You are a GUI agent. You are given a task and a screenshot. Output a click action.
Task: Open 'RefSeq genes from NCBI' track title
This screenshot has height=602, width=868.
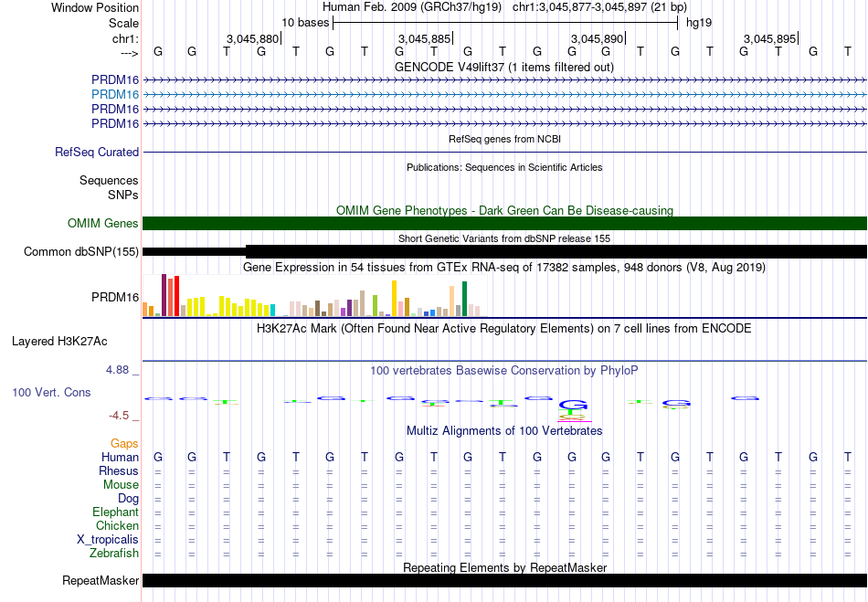[504, 139]
